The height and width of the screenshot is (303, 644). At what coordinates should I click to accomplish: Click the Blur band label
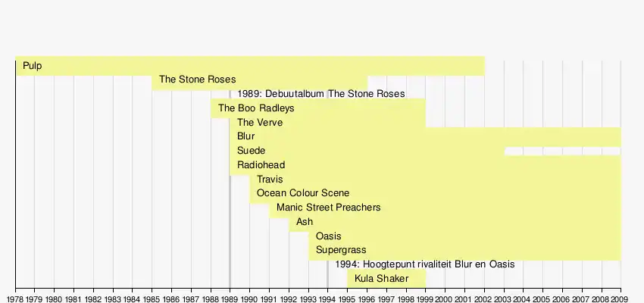[x=245, y=136]
